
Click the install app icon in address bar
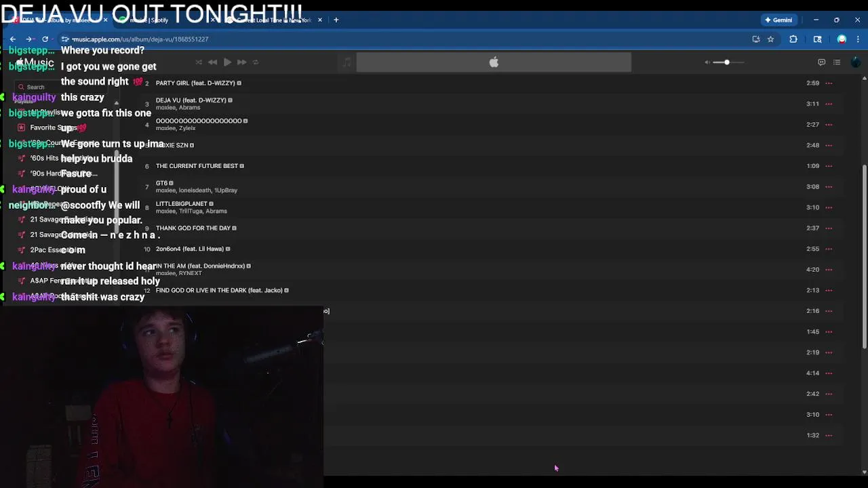(756, 39)
